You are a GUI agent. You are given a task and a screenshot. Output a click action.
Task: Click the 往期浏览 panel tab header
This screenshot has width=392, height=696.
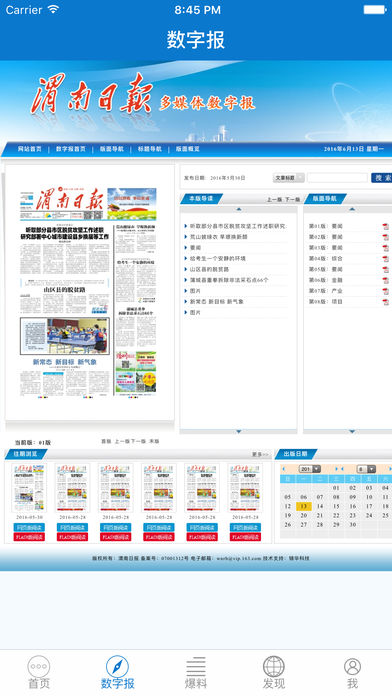[x=26, y=454]
